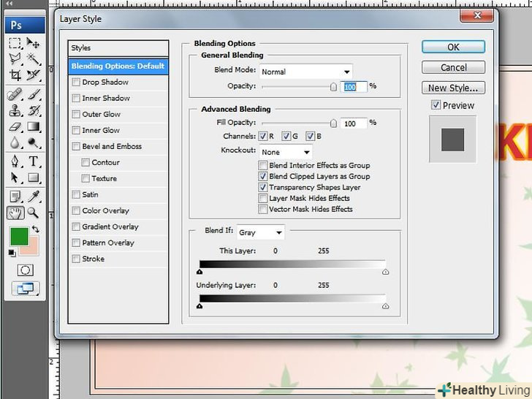
Task: Click the OK button
Action: (x=453, y=47)
